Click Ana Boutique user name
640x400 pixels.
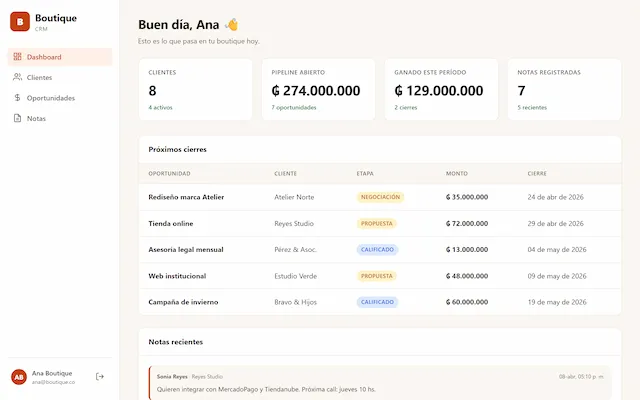(x=52, y=373)
